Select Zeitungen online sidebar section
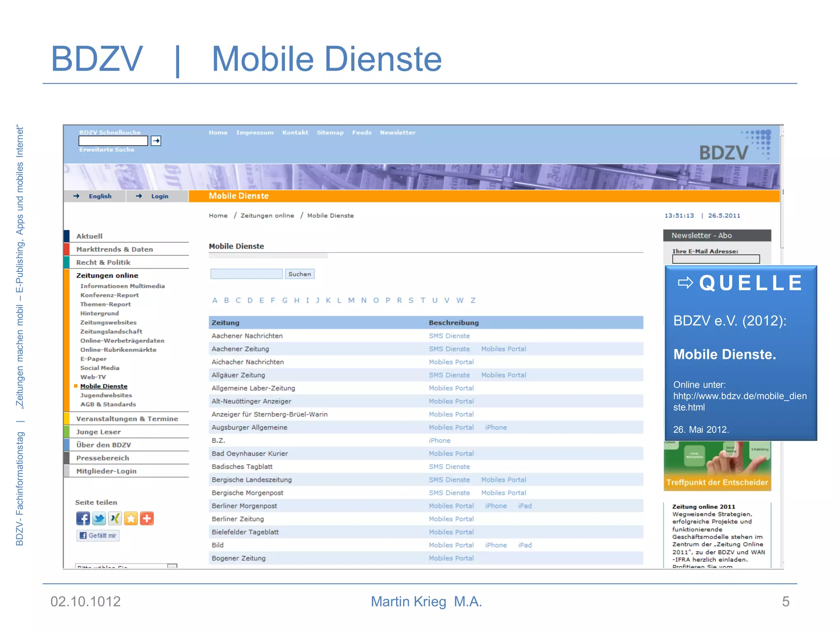The image size is (840, 630). pos(107,276)
